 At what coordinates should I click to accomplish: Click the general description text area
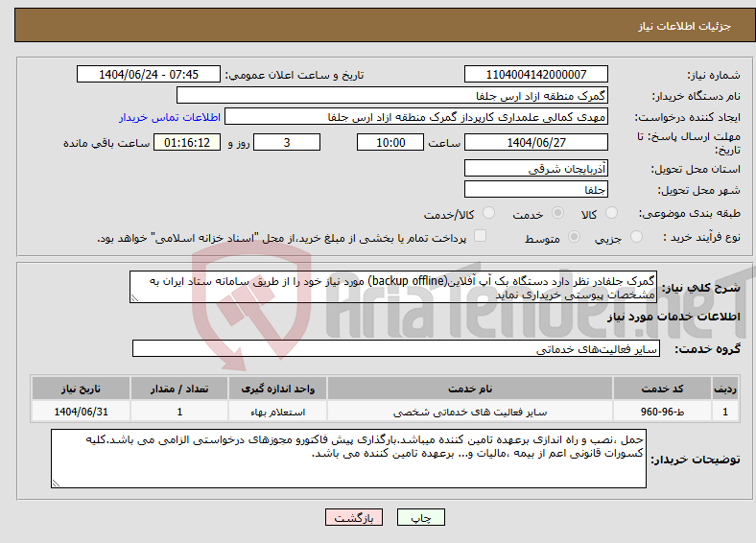tap(393, 287)
